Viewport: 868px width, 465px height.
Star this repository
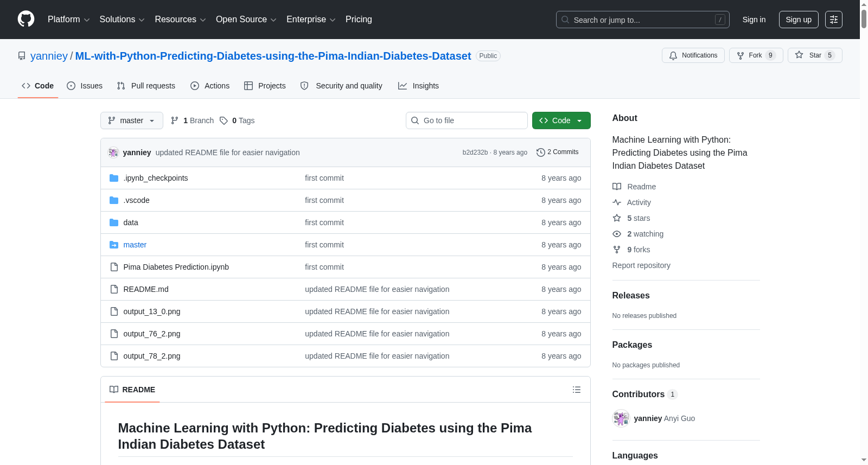click(815, 55)
